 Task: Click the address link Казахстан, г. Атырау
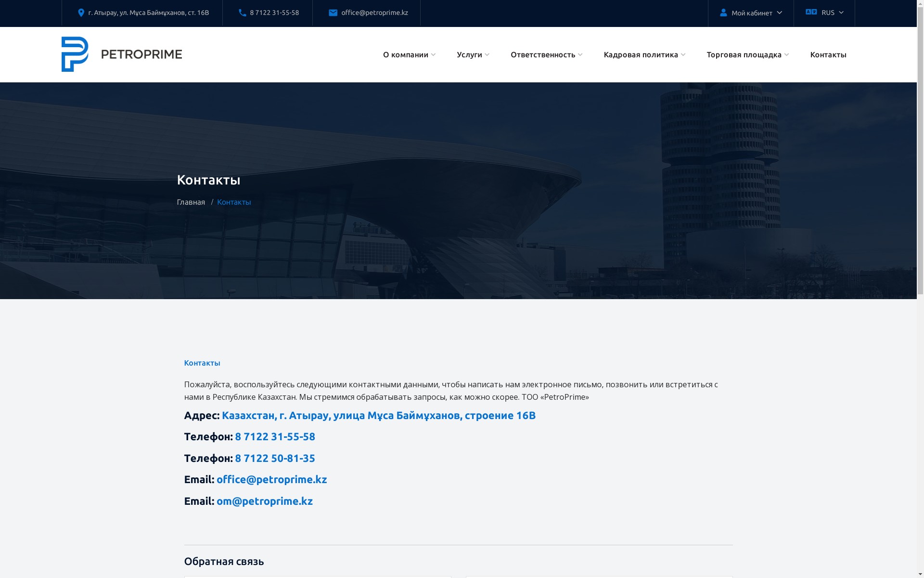tap(378, 416)
